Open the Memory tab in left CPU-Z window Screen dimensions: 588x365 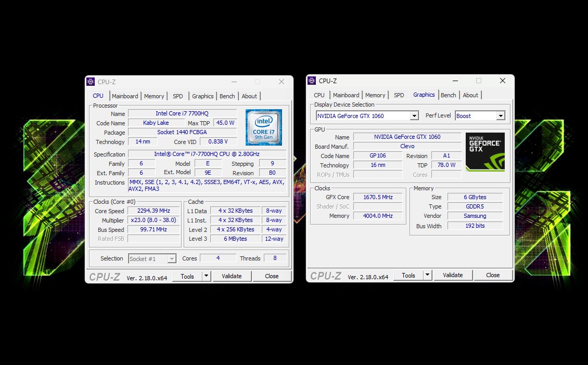(154, 96)
